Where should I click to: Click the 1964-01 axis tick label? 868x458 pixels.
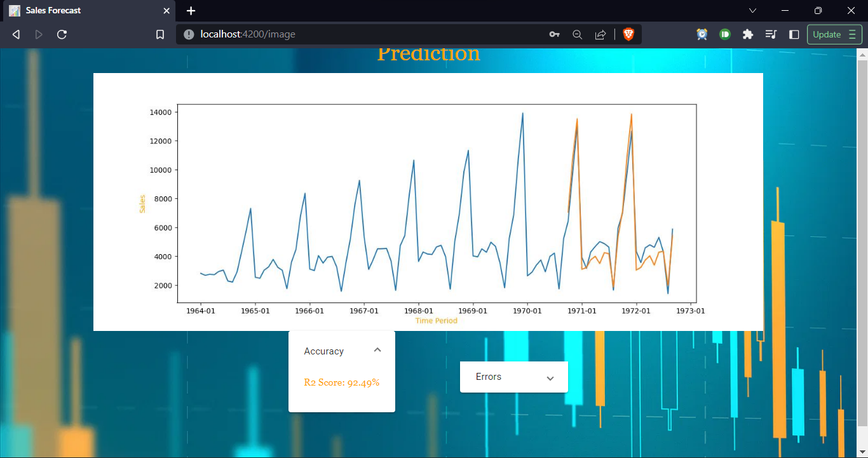click(201, 311)
